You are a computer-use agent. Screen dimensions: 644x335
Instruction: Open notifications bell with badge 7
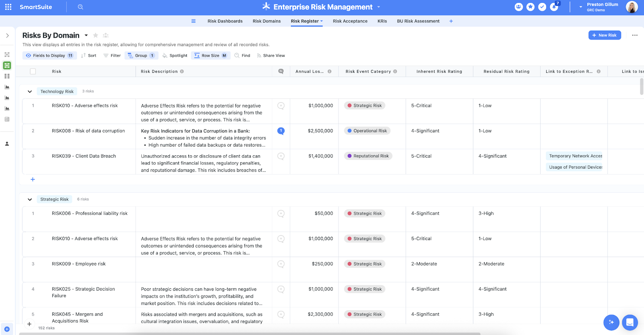tap(554, 7)
